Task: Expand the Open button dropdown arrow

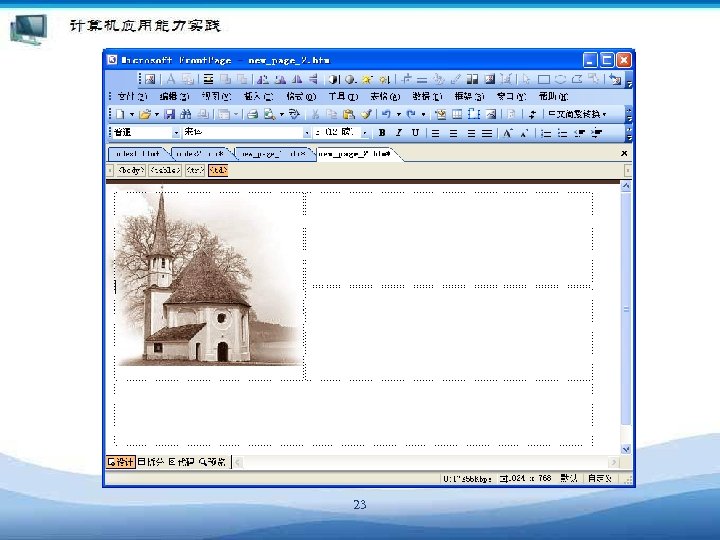Action: pos(157,114)
